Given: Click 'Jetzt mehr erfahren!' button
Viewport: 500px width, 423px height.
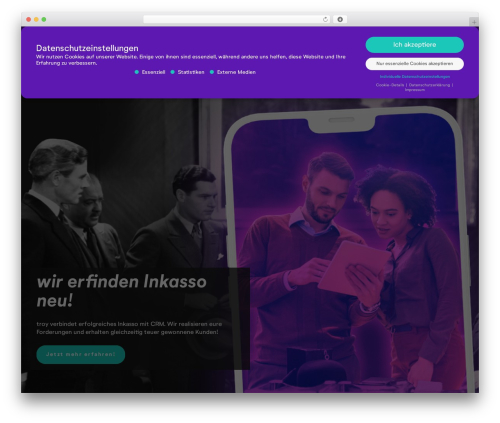Looking at the screenshot, I should (x=81, y=354).
